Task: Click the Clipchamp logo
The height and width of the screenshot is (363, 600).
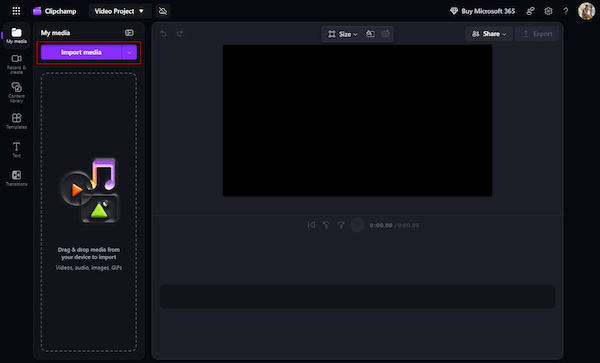Action: coord(54,11)
